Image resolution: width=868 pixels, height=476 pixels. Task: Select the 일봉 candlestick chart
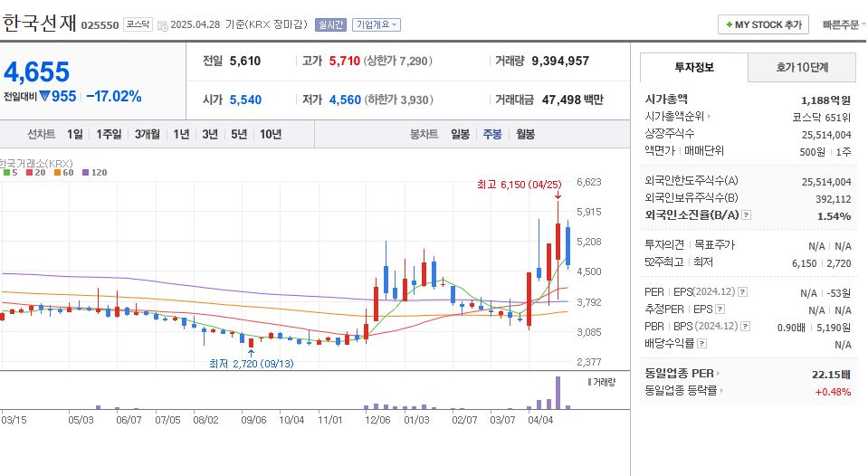pos(460,134)
